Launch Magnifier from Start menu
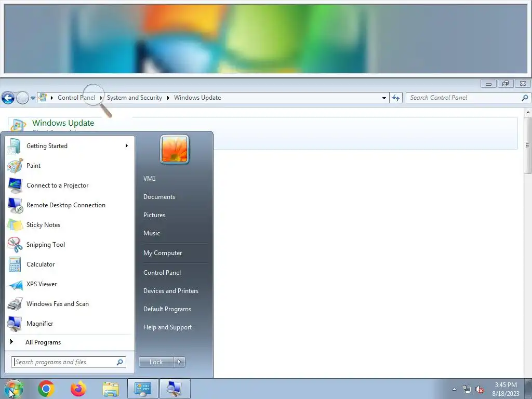The image size is (532, 399). pos(70,323)
